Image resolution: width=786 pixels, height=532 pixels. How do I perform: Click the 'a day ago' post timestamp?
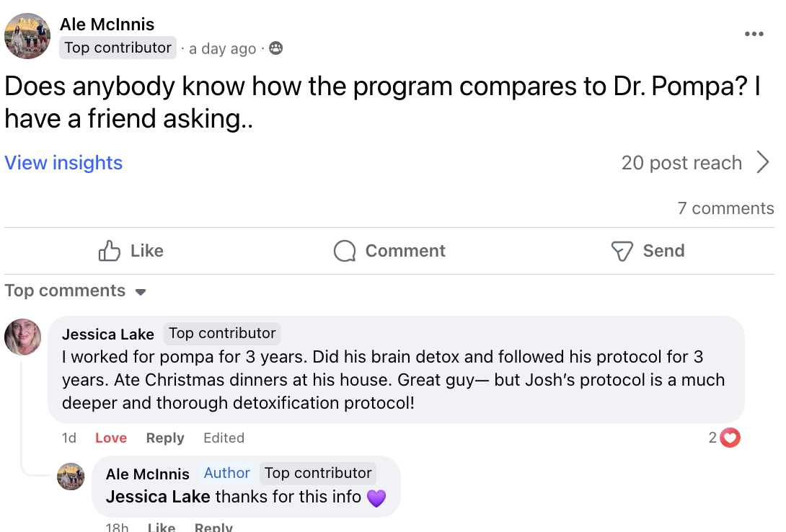pyautogui.click(x=223, y=48)
